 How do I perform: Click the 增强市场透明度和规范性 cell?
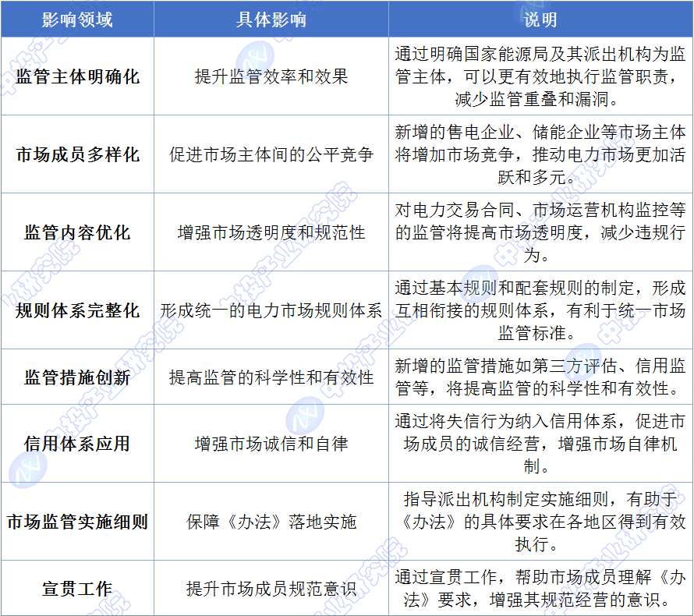(x=271, y=232)
